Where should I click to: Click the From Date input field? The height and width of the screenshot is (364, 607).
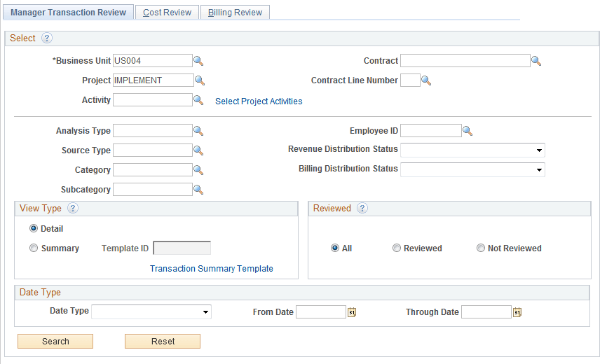tap(321, 312)
